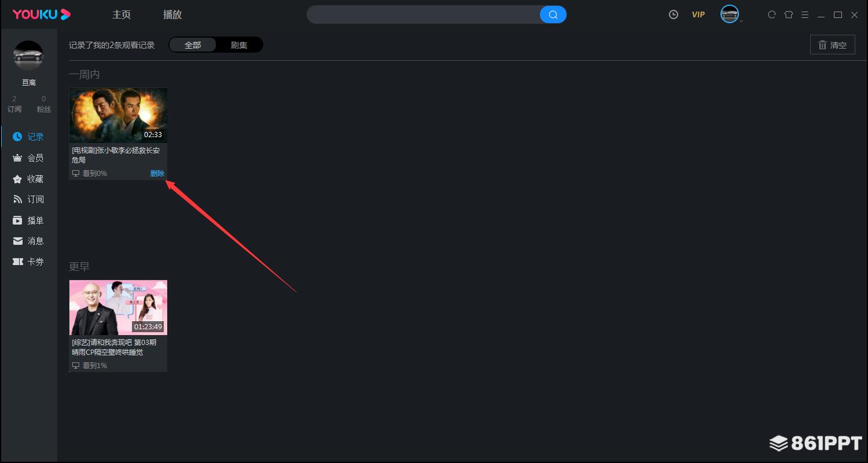Open 卡券 coupons in sidebar
This screenshot has width=868, height=463.
[x=28, y=262]
